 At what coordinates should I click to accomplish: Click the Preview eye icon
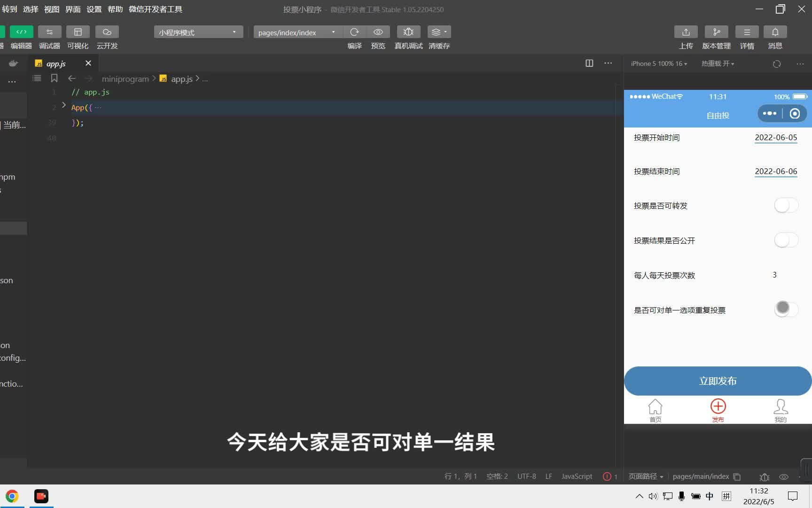378,32
